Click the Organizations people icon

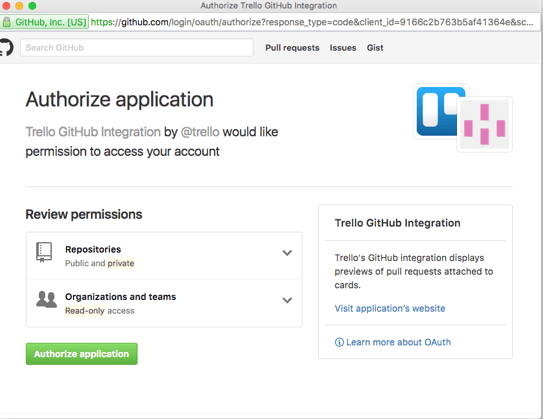(46, 300)
